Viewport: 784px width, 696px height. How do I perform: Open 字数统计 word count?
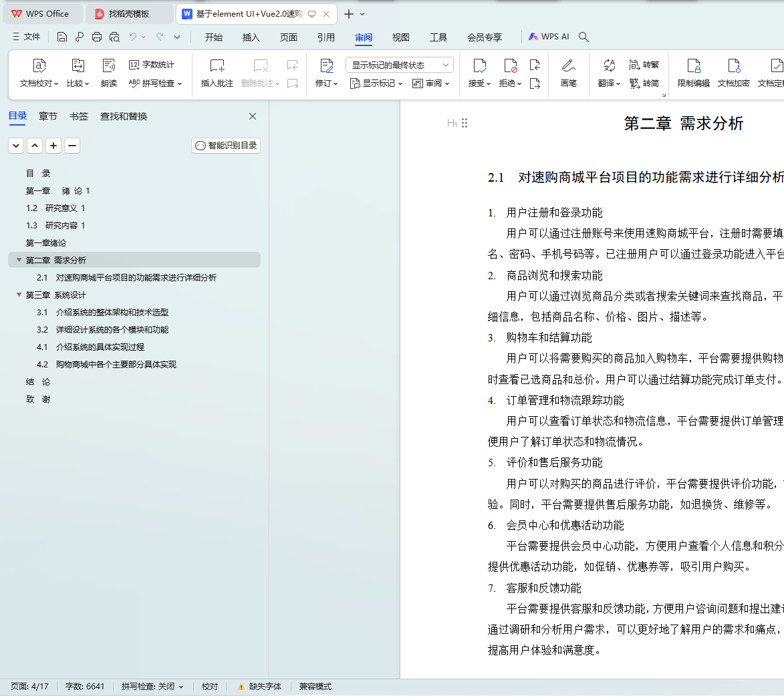[152, 65]
